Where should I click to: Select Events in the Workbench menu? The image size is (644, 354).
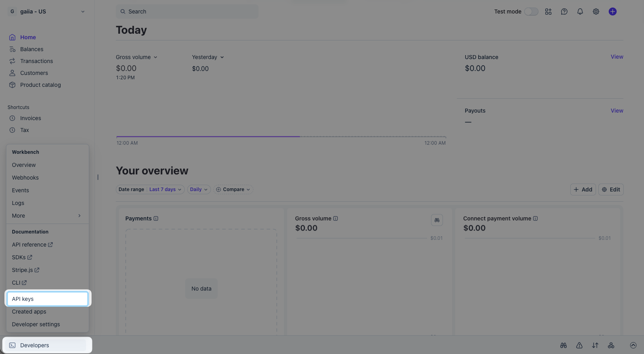click(x=47, y=190)
